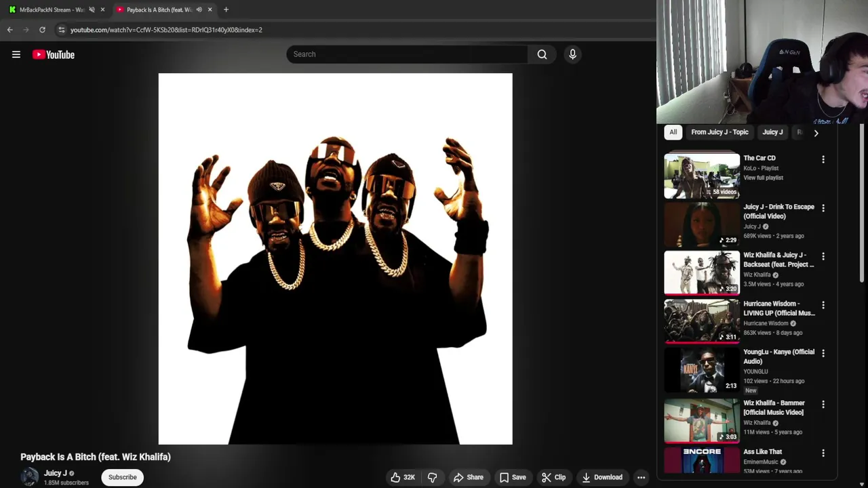The image size is (868, 488).
Task: Open more actions ellipsis under video
Action: [x=641, y=477]
